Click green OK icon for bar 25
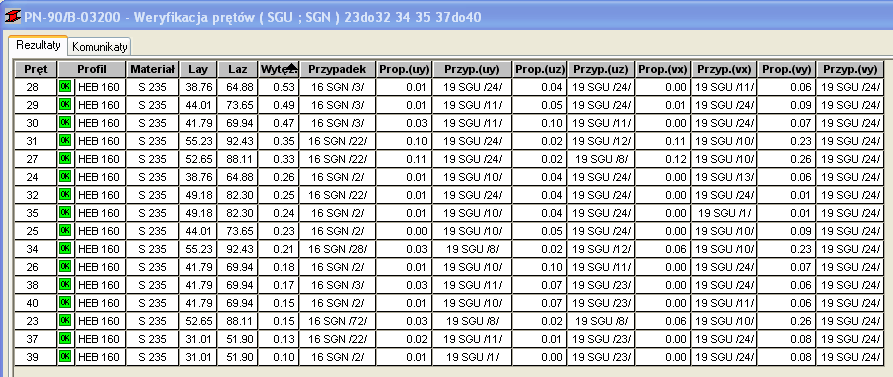The image size is (893, 377). [65, 230]
